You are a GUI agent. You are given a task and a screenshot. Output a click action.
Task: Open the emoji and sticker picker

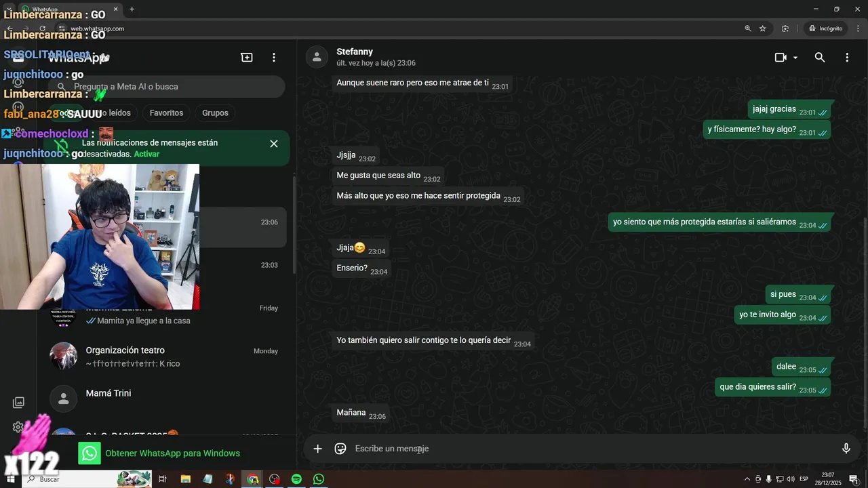pyautogui.click(x=340, y=449)
